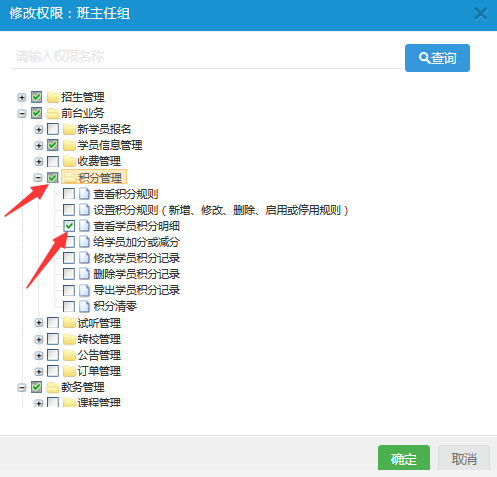
Task: Click the folder icon beside 招生管理
Action: 53,97
